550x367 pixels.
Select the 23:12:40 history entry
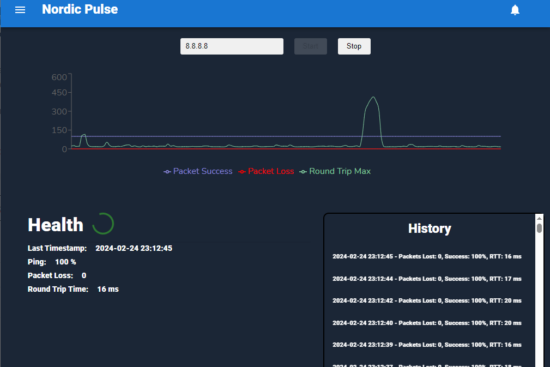(427, 323)
